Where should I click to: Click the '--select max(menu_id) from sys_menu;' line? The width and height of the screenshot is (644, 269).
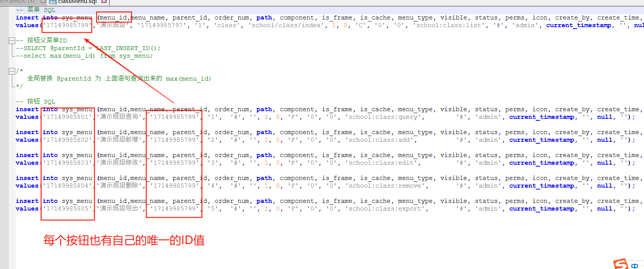tap(84, 56)
